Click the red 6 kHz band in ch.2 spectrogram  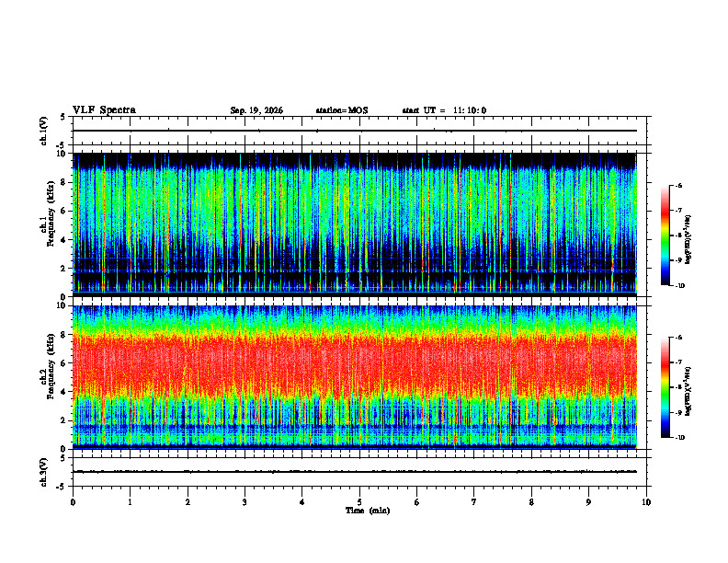[x=354, y=362]
